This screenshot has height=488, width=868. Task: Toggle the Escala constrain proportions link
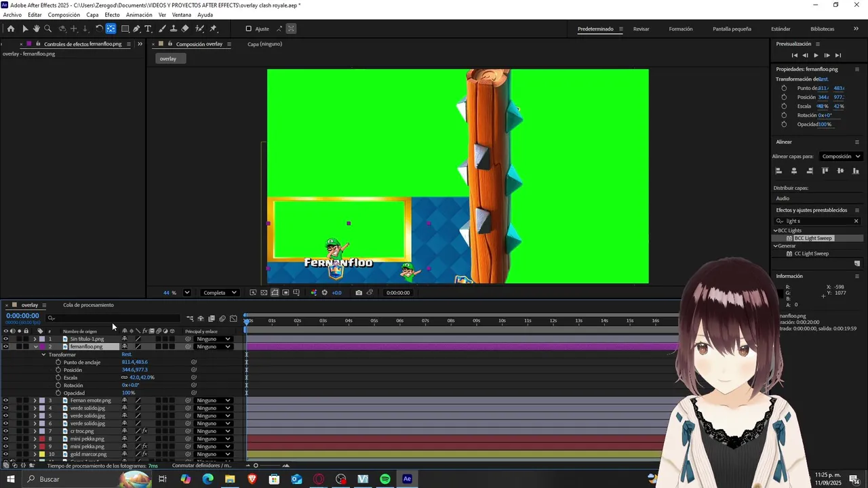click(124, 378)
